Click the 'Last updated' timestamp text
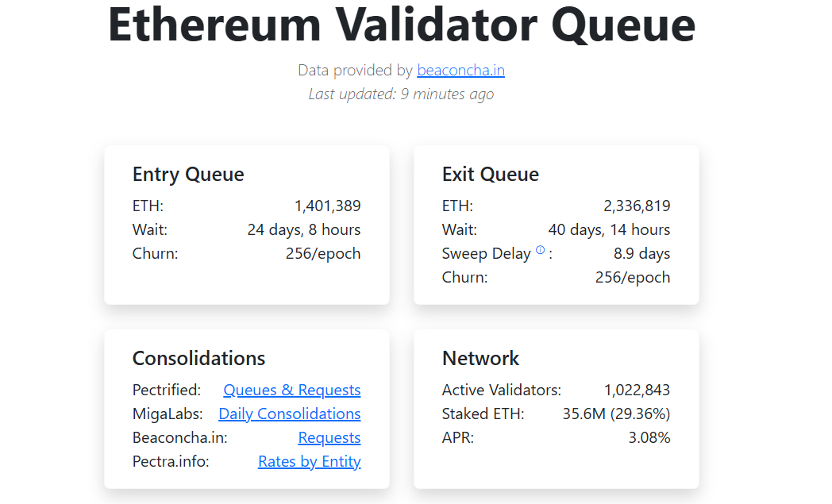Screen dimensions: 832x504 pos(401,94)
